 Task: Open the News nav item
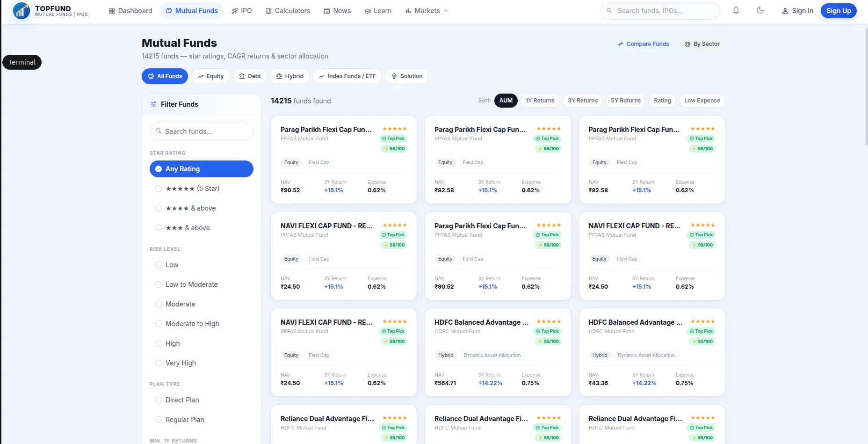pyautogui.click(x=337, y=11)
